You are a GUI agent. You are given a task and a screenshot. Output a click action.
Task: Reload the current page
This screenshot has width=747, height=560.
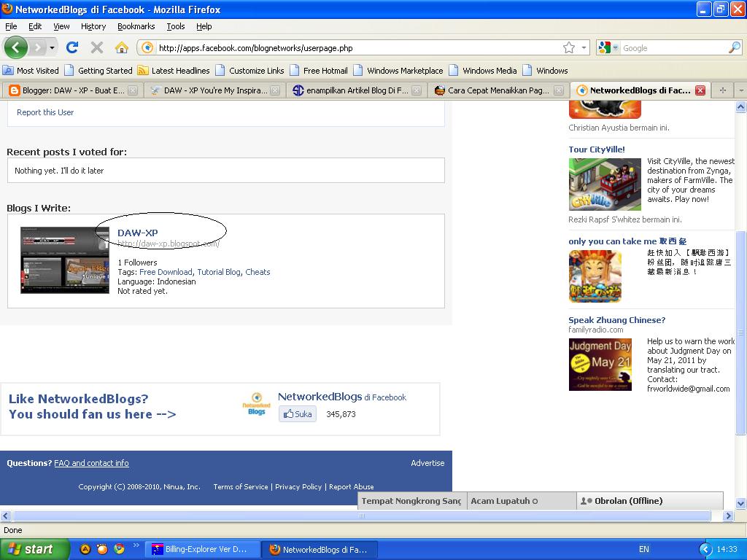coord(72,47)
